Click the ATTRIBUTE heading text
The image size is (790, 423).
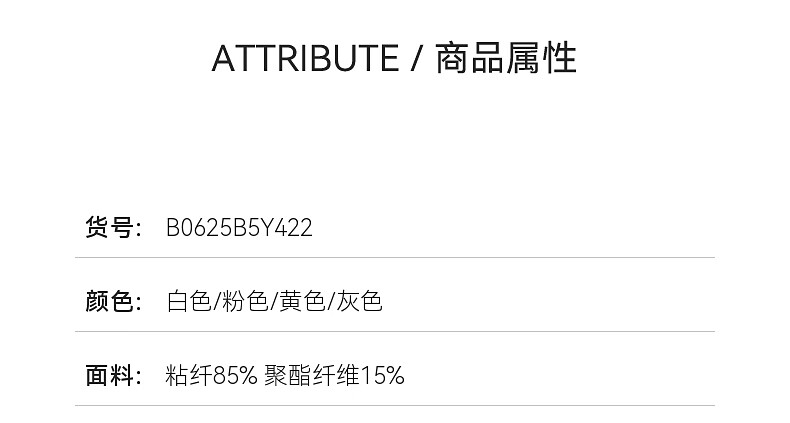point(305,58)
